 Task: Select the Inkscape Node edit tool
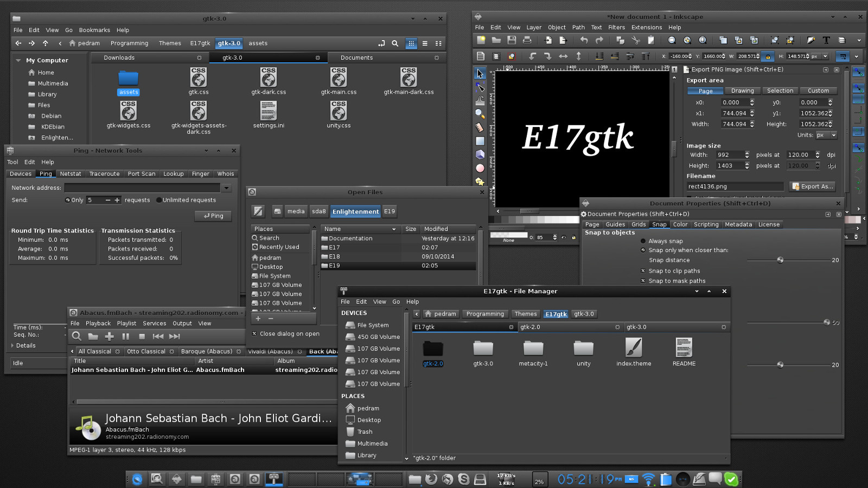pos(480,87)
